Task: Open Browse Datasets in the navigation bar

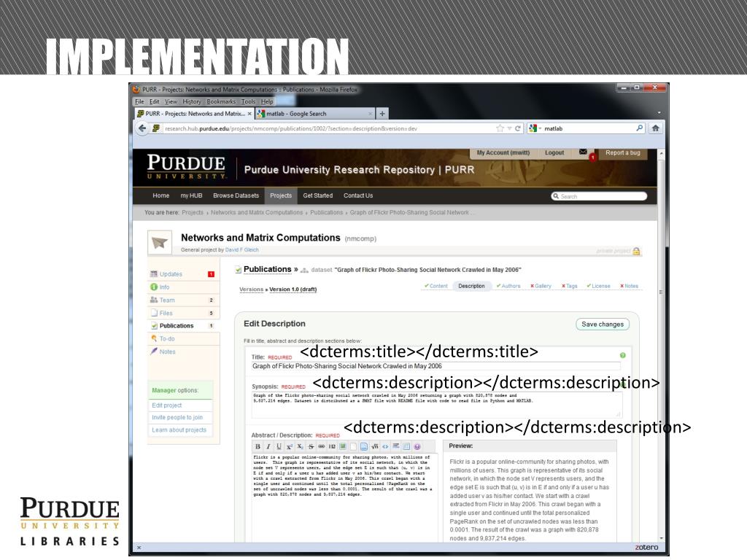Action: (236, 195)
